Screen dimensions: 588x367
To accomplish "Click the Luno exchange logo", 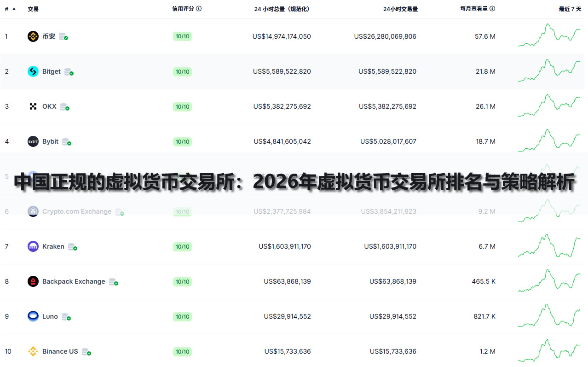I will click(33, 316).
